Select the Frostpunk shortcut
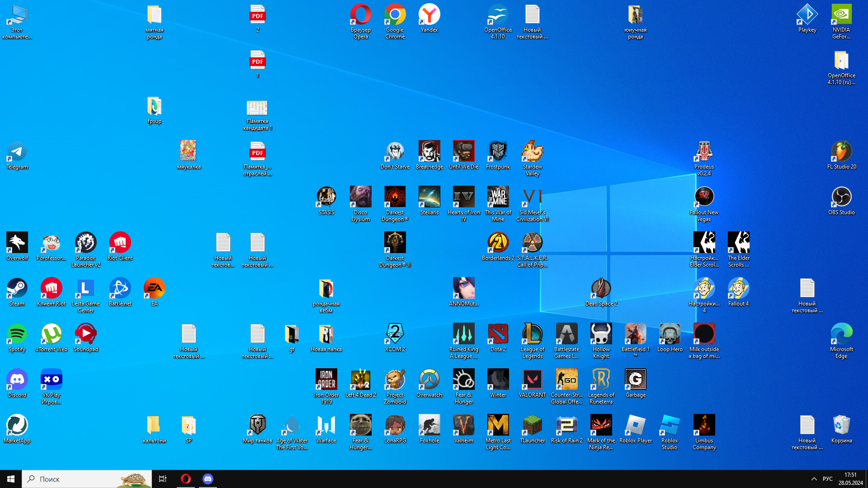868x488 pixels. pos(498,155)
